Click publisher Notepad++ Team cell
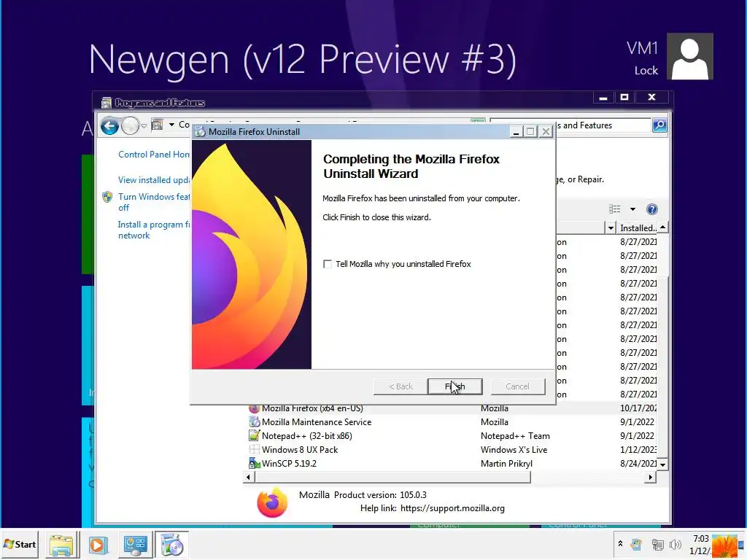747x560 pixels. coord(515,436)
